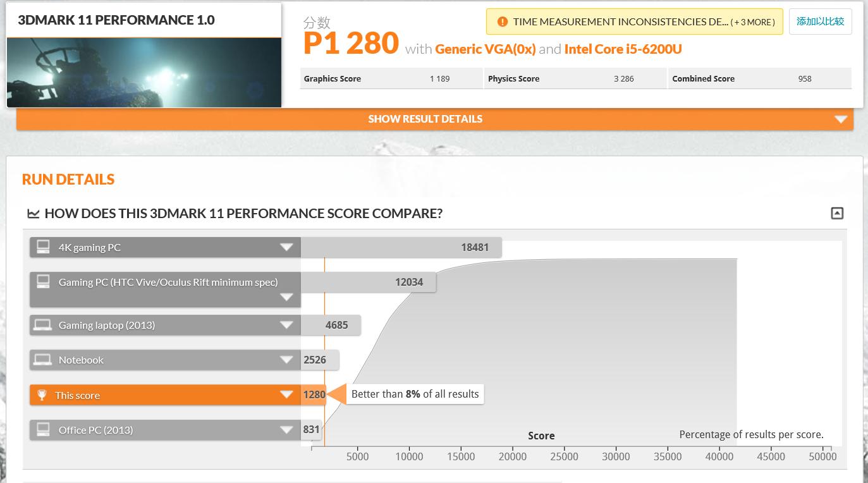Collapse the score comparison section with the box arrow

pyautogui.click(x=837, y=213)
